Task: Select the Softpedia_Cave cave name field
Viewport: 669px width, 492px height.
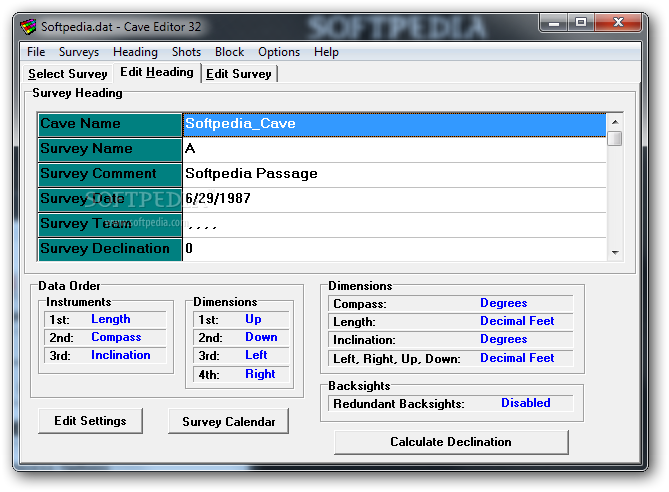Action: coord(394,125)
